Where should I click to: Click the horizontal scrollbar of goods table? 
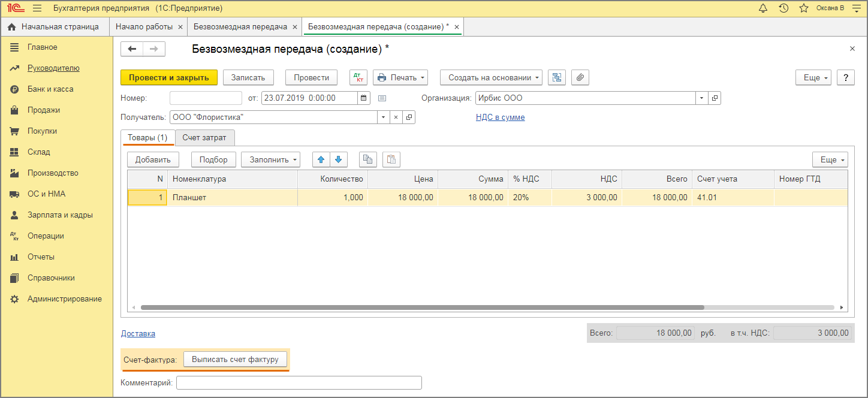(422, 307)
